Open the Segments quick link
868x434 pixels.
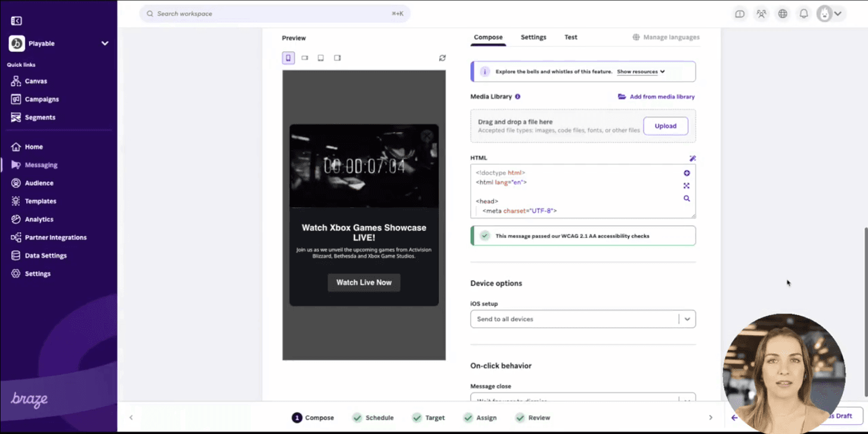point(33,118)
